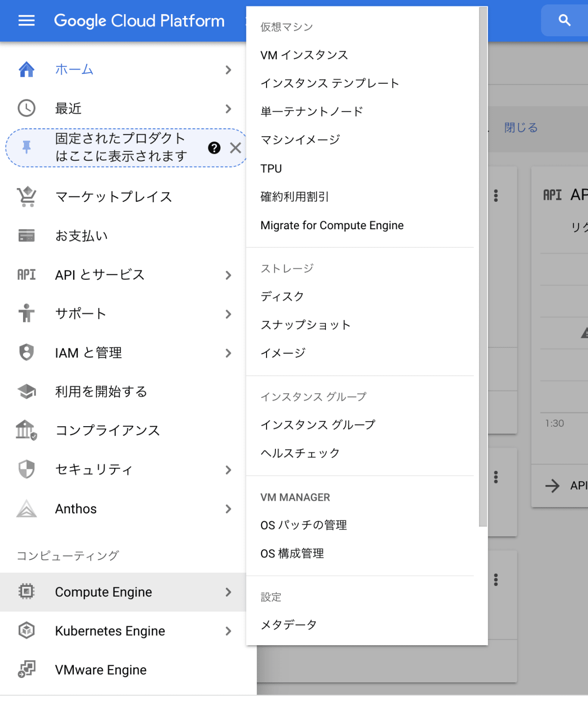Click the VMware Engine icon

coord(26,669)
